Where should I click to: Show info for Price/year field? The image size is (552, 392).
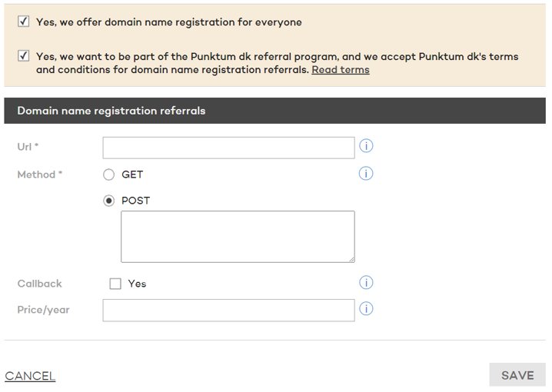tap(366, 309)
